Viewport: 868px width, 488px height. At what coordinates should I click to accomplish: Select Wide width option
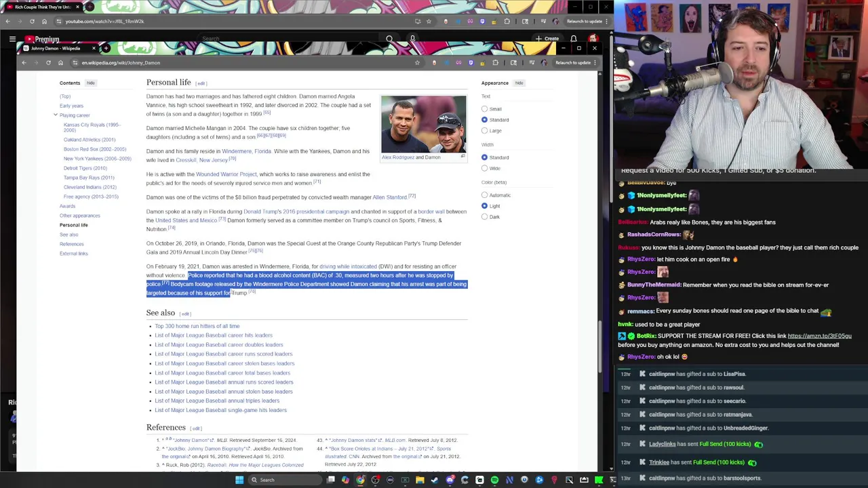click(484, 168)
